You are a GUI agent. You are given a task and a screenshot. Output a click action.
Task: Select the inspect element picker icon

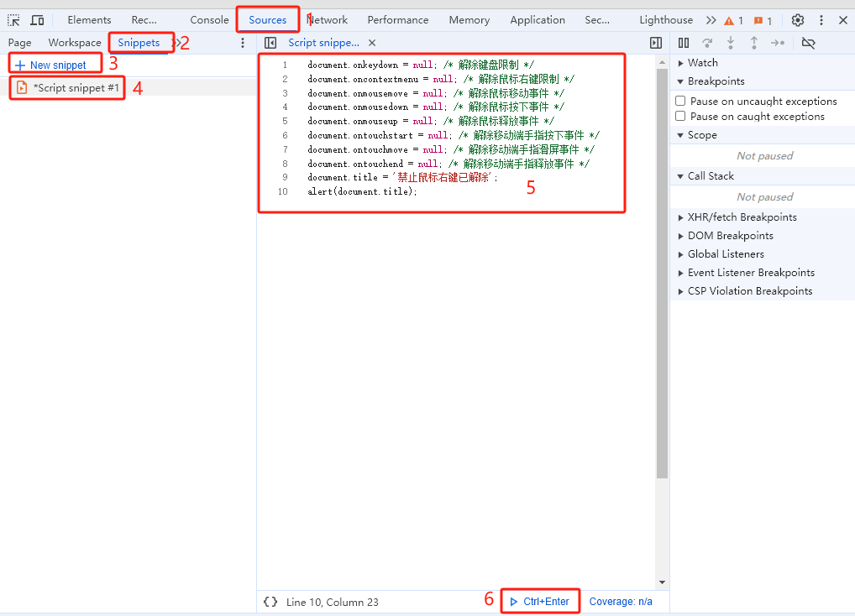(14, 20)
